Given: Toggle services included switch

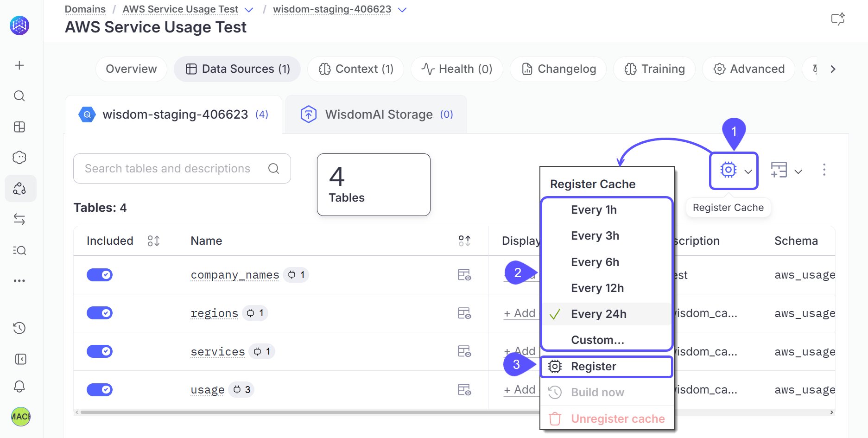Looking at the screenshot, I should tap(100, 351).
